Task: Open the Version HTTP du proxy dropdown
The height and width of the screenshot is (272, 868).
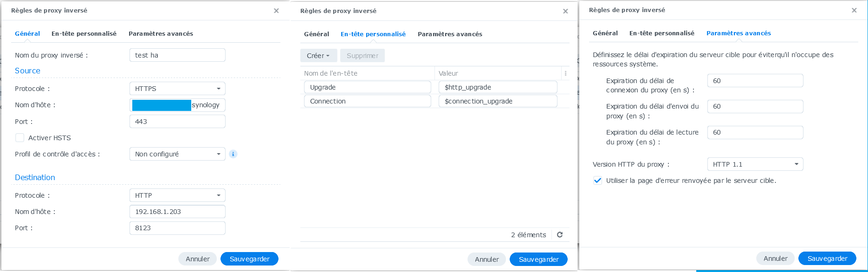Action: click(x=755, y=164)
